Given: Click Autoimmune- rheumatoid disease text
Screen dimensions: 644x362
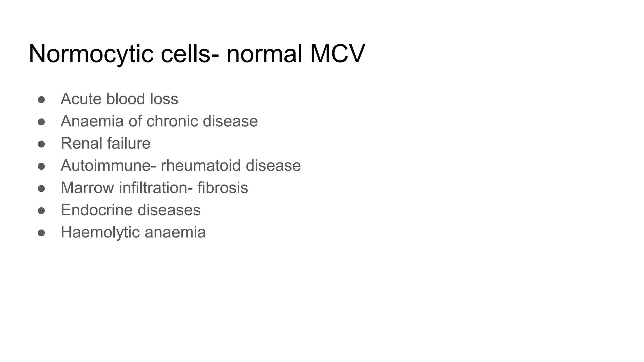Looking at the screenshot, I should [181, 165].
